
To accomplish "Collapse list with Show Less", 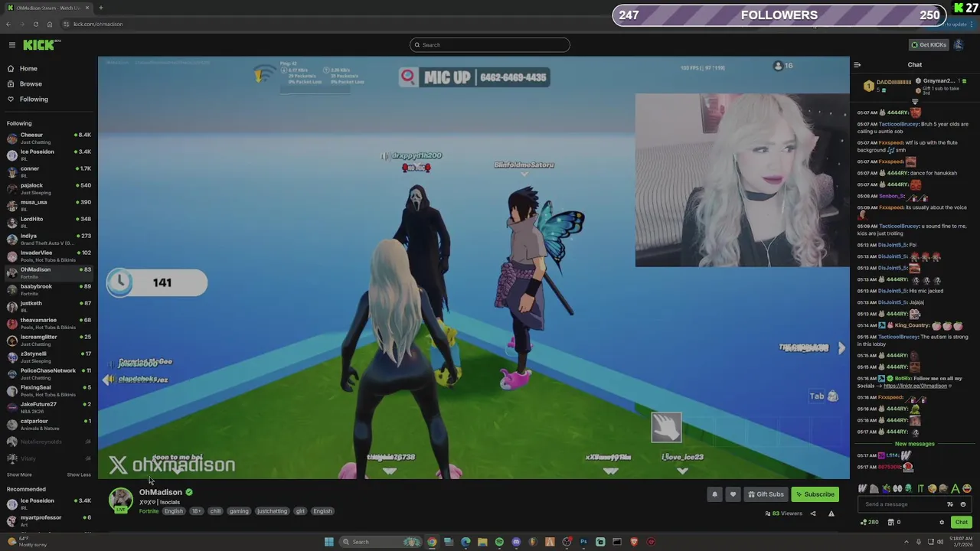I will point(79,475).
